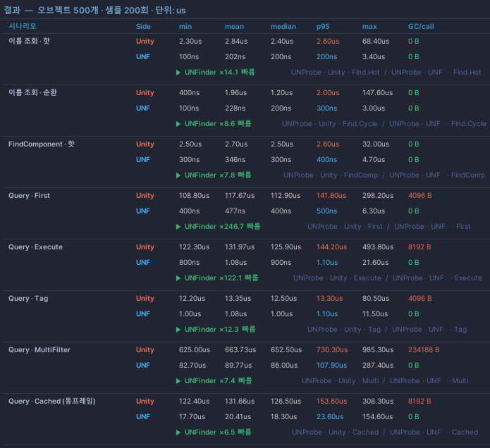Click the min column header

[x=185, y=27]
